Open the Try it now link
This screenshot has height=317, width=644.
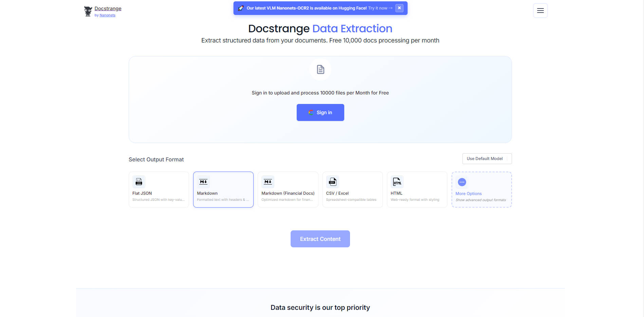tap(380, 8)
